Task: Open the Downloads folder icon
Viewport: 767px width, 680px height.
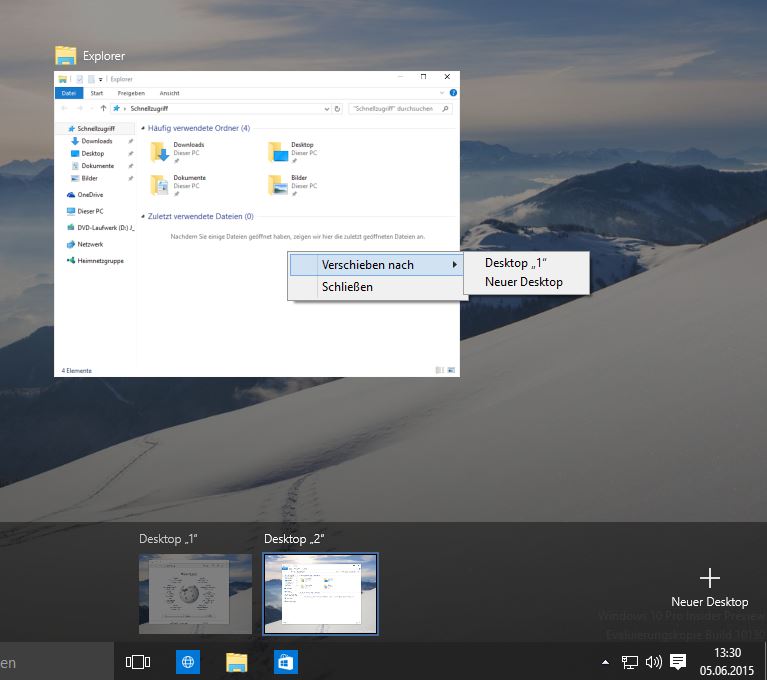Action: [159, 152]
